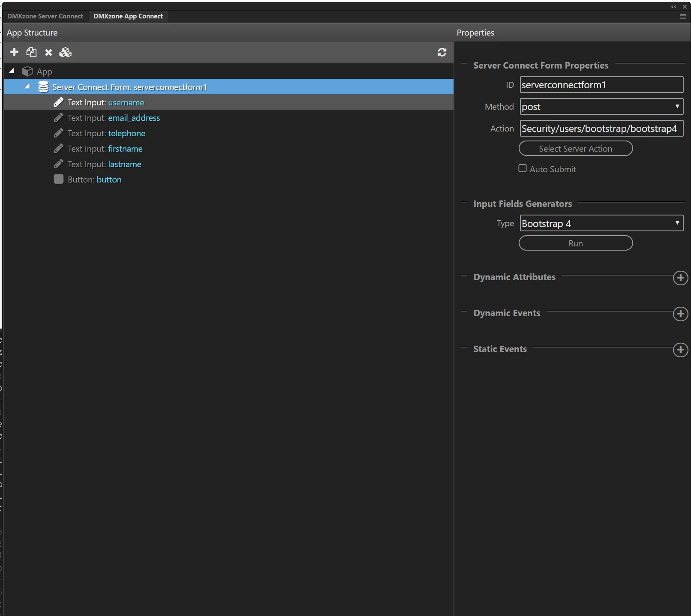Click the pencil icon beside lastname input
This screenshot has height=616, width=691.
59,164
